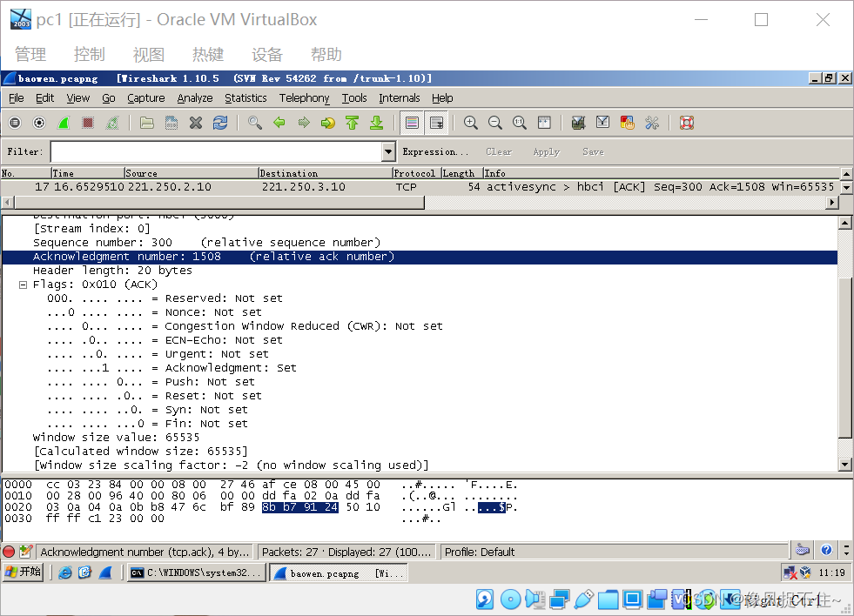Collapse the Flags: 0x010 (ACK) tree node
Screen dimensions: 854x616
pyautogui.click(x=23, y=285)
